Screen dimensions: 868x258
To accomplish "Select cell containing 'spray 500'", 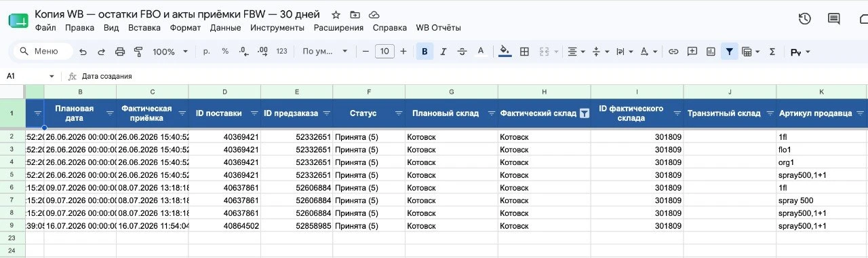I will 822,200.
